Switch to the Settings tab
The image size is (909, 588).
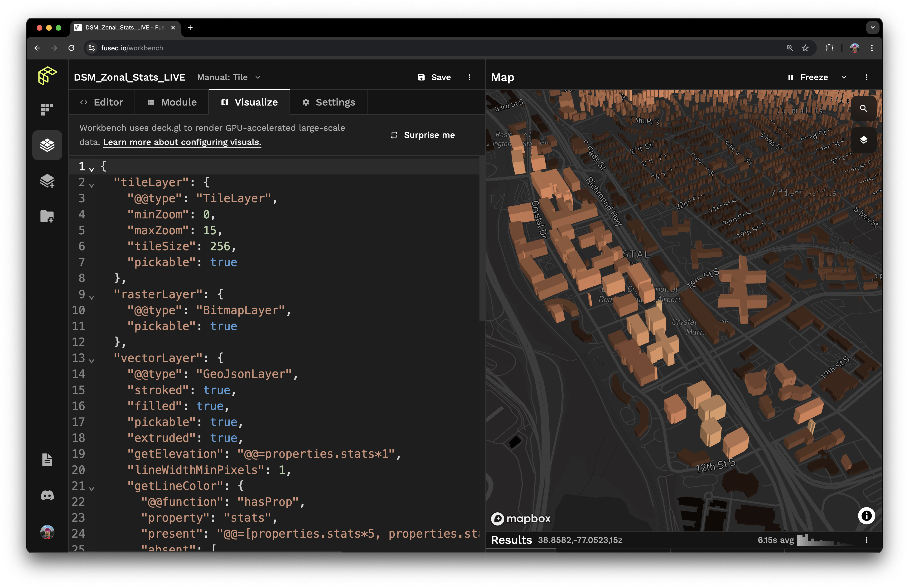click(328, 102)
